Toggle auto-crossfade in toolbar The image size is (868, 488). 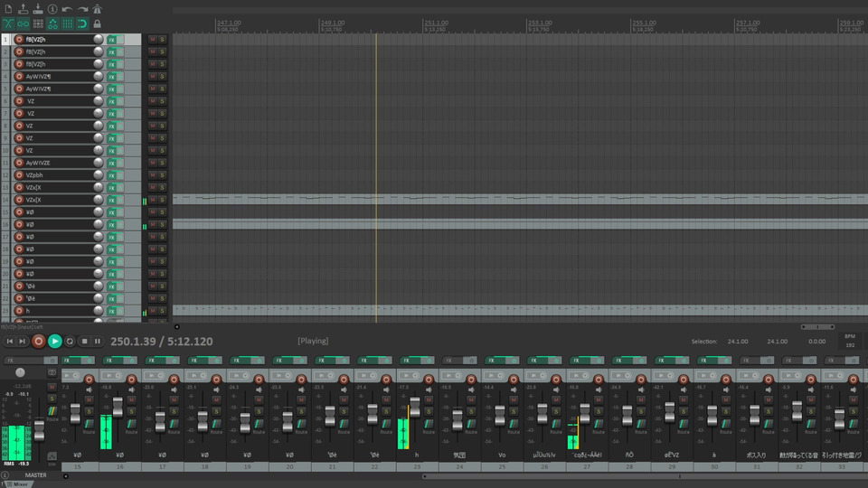(x=8, y=23)
